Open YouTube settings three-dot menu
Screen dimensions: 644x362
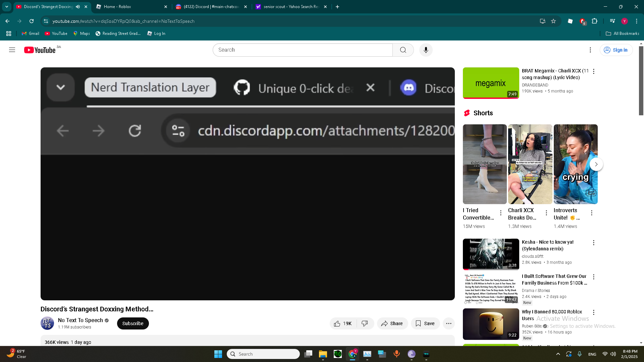(x=590, y=50)
